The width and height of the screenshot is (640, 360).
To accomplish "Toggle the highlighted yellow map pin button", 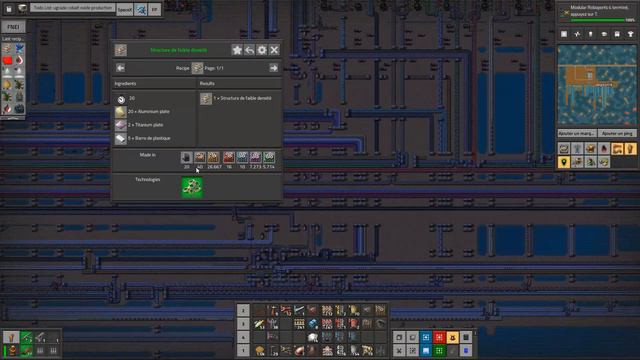I will 564,162.
